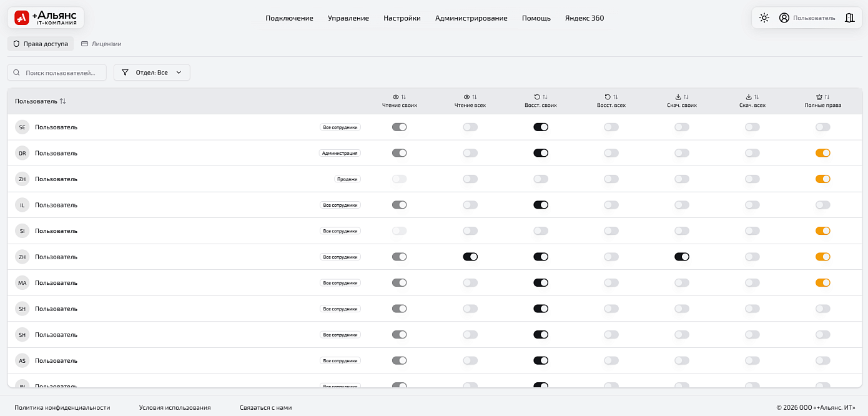Open the user profile avatar icon
Screen dimensions: 868x416
pos(784,18)
